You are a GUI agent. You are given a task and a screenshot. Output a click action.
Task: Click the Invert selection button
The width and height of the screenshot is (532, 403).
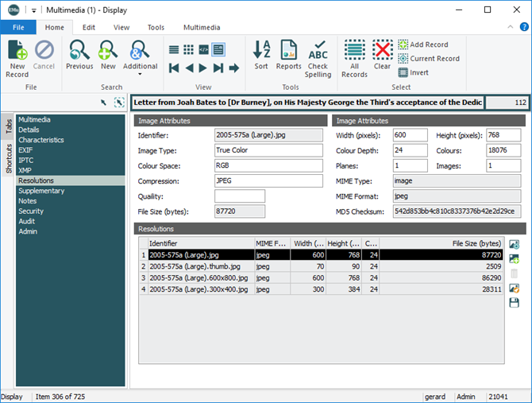pos(413,72)
